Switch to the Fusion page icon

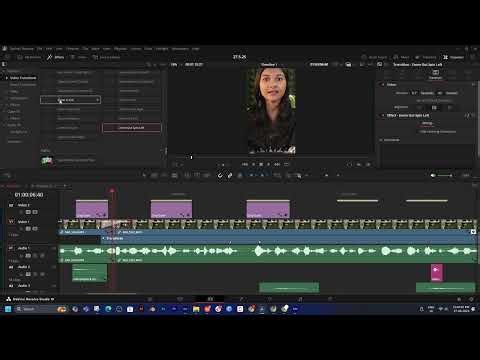coord(241,299)
